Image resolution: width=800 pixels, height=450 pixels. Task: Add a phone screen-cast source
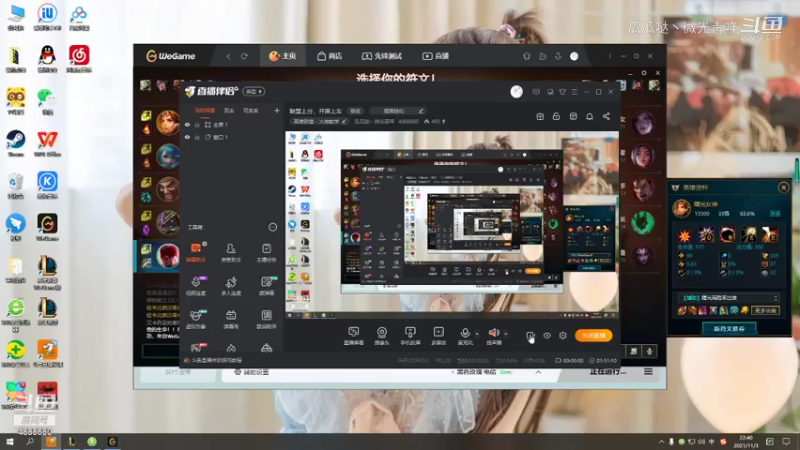point(410,336)
